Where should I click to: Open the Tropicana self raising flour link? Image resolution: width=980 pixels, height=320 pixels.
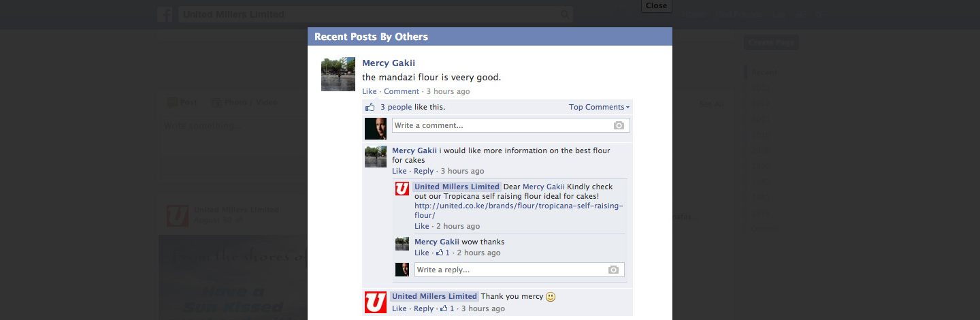pyautogui.click(x=519, y=210)
